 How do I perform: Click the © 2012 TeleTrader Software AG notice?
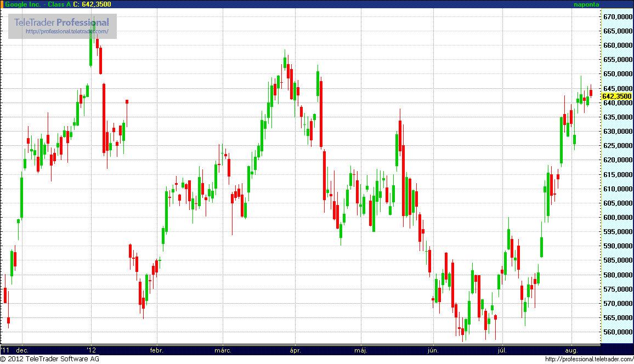pyautogui.click(x=50, y=359)
